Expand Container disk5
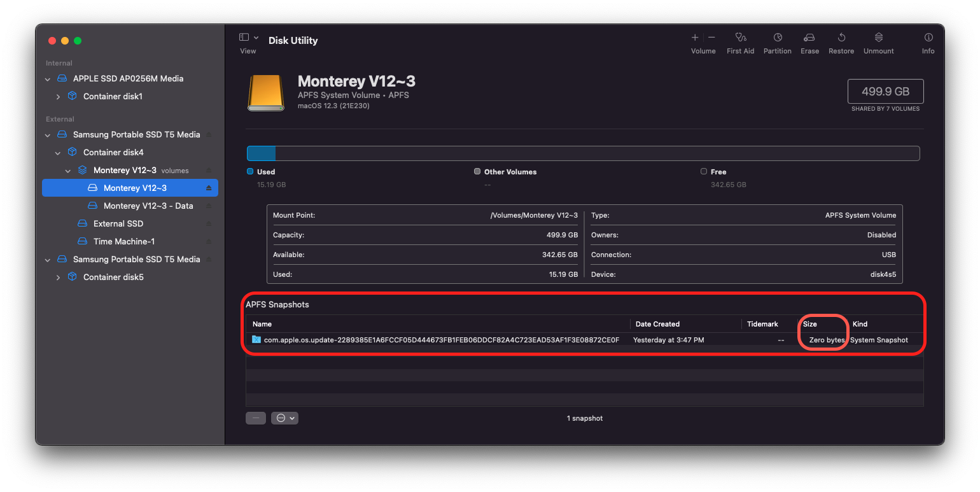 [x=58, y=278]
